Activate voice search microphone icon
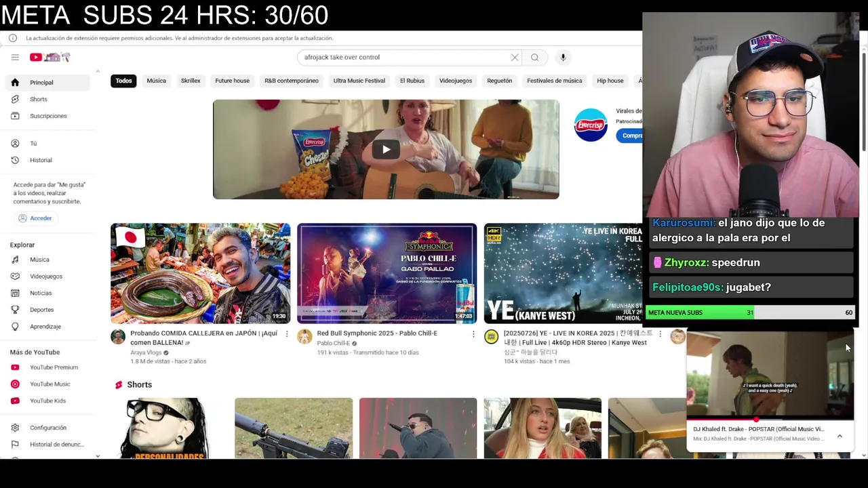 point(563,58)
